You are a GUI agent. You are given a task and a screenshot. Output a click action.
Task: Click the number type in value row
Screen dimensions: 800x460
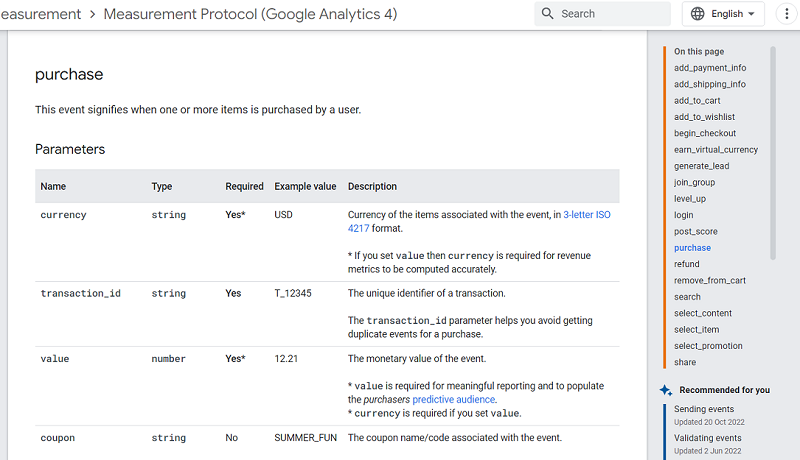(x=168, y=359)
